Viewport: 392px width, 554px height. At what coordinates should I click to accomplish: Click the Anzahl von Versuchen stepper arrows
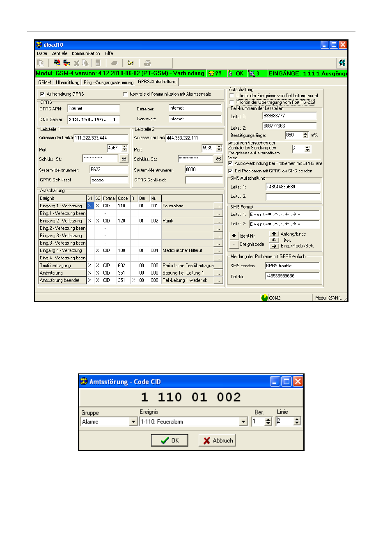307,149
